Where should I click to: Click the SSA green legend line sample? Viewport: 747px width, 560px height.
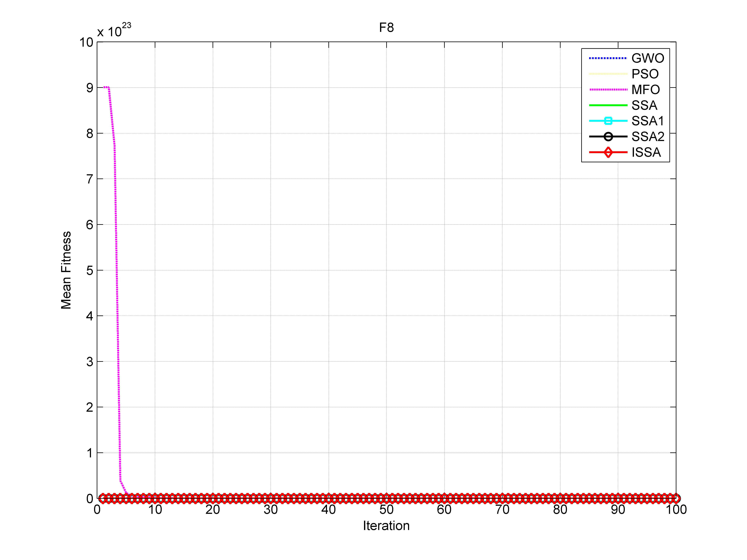coord(608,105)
